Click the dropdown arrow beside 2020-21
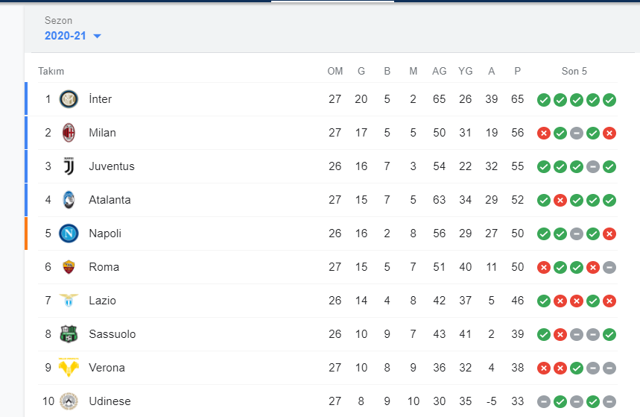 (97, 37)
